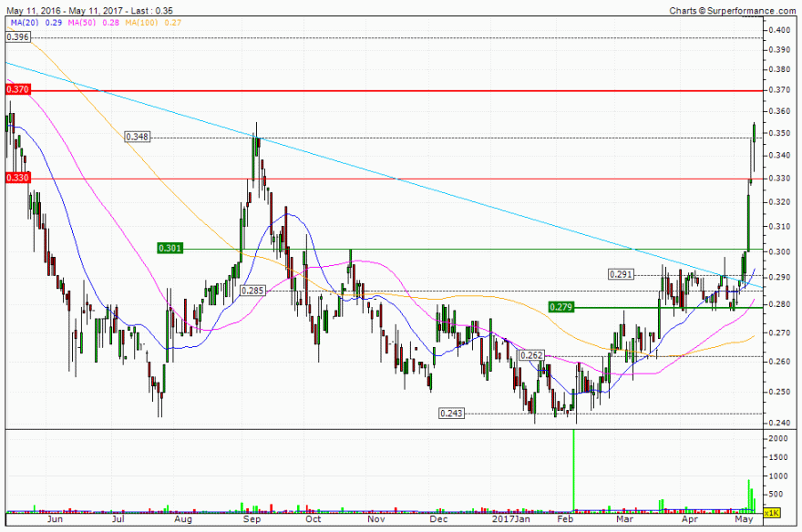This screenshot has height=532, width=802.
Task: Click the huge February volume spike bar
Action: point(573,470)
